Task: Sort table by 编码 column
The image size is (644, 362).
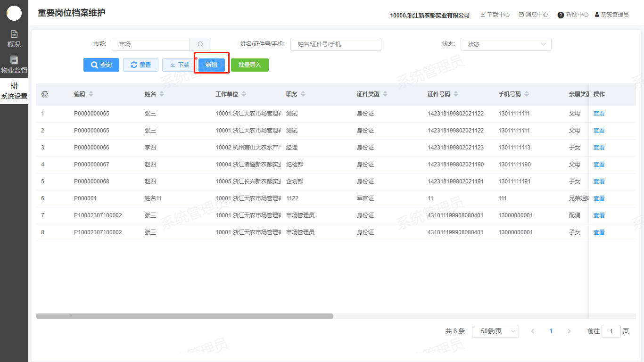Action: click(x=91, y=94)
